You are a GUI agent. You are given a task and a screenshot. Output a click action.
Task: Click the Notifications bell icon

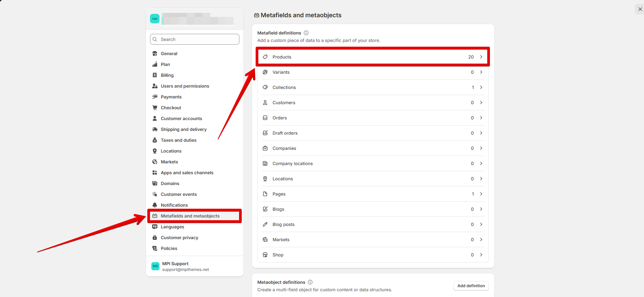click(155, 205)
